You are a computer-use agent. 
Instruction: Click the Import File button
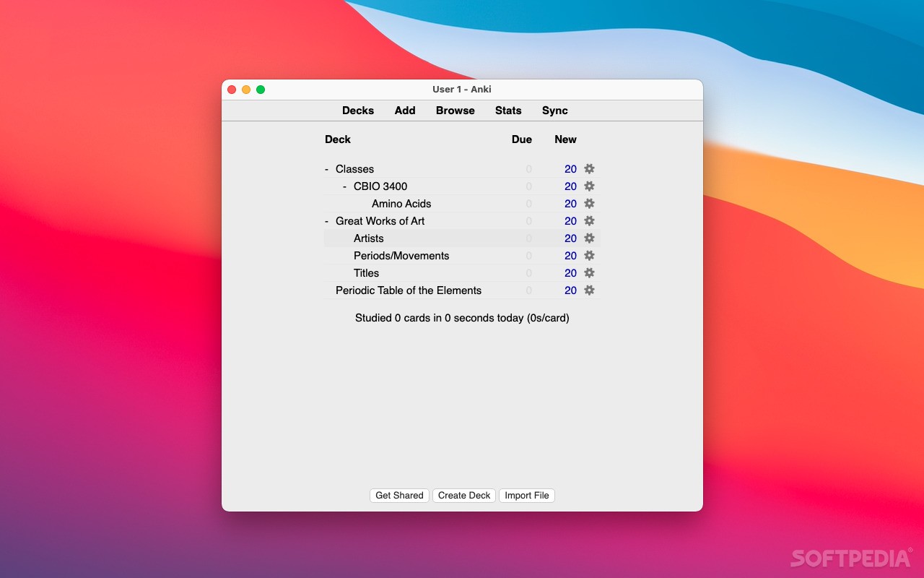[527, 496]
